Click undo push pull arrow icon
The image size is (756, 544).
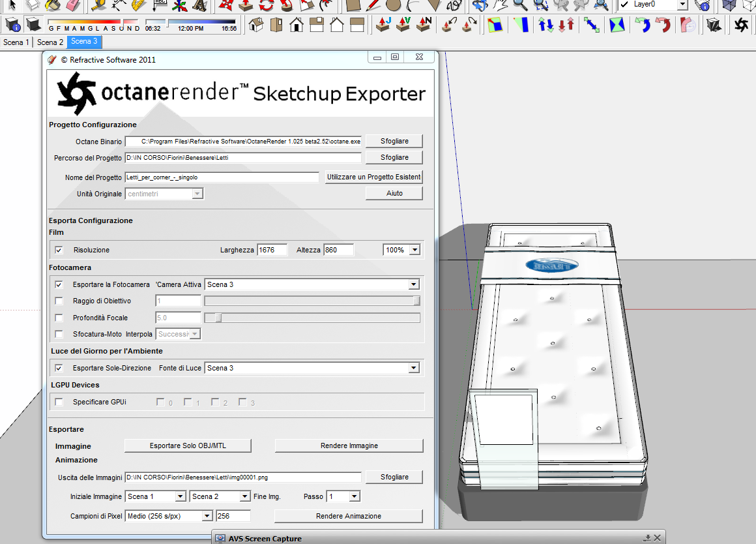(x=449, y=24)
